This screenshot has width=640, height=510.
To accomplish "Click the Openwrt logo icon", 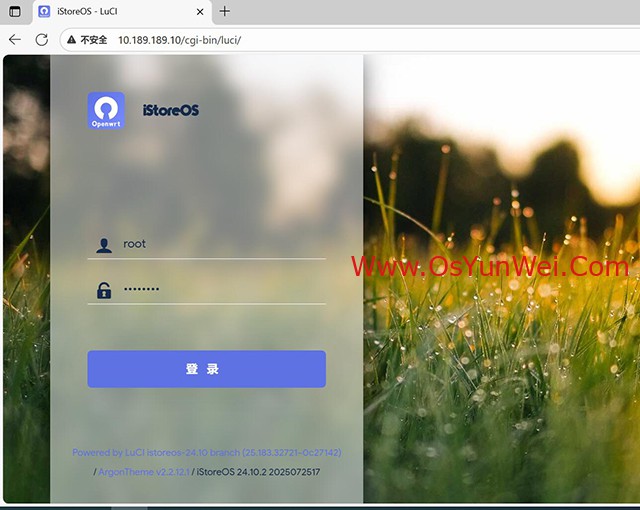I will click(x=106, y=111).
